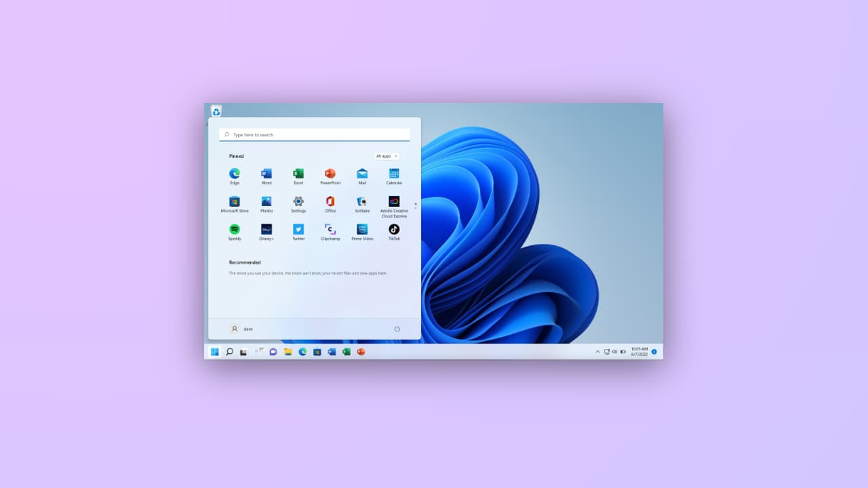Expand the All apps list
Image resolution: width=868 pixels, height=488 pixels.
(x=387, y=156)
